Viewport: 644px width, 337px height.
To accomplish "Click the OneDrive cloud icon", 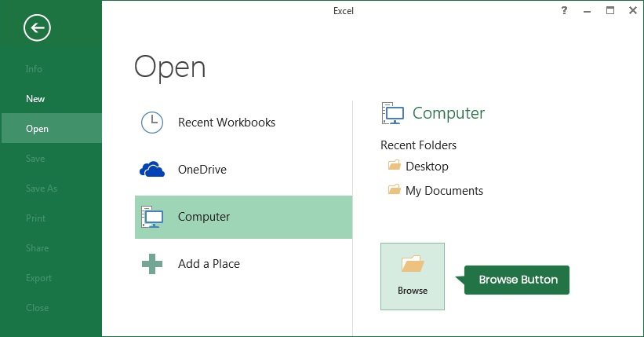I will point(152,170).
